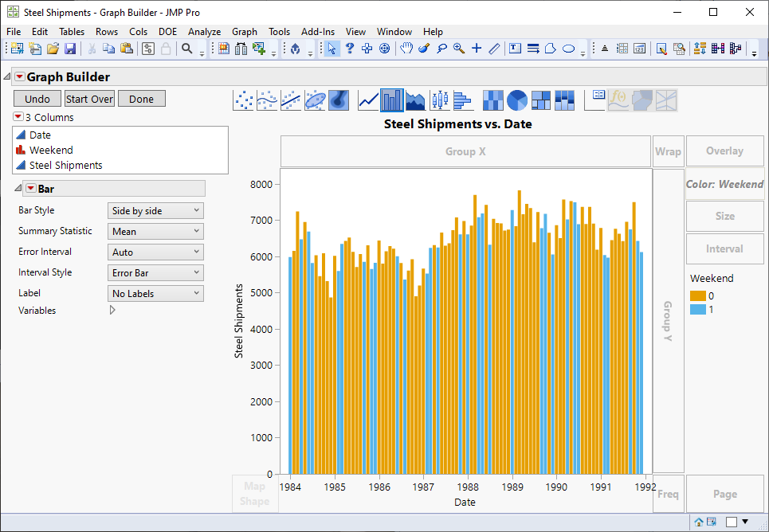Select the Box Plot element icon
Screen dimensions: 769x532
(x=438, y=100)
